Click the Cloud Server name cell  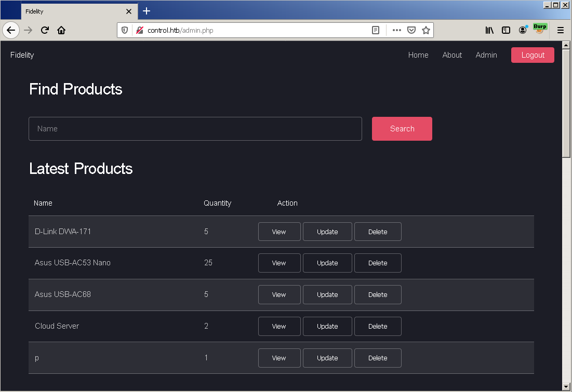57,327
